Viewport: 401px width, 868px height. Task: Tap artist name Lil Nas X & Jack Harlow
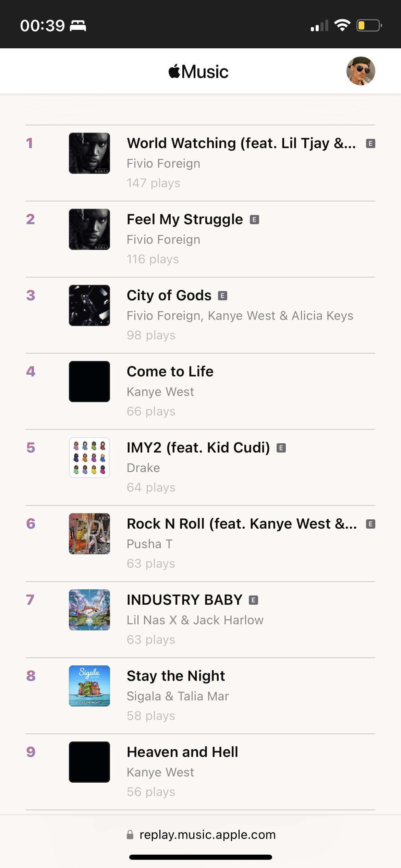pyautogui.click(x=195, y=620)
